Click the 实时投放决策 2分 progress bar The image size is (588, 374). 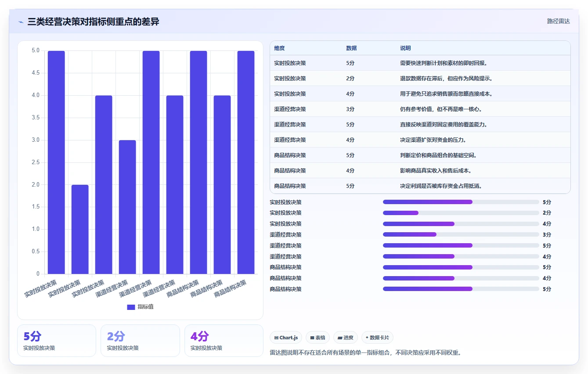[x=461, y=213]
